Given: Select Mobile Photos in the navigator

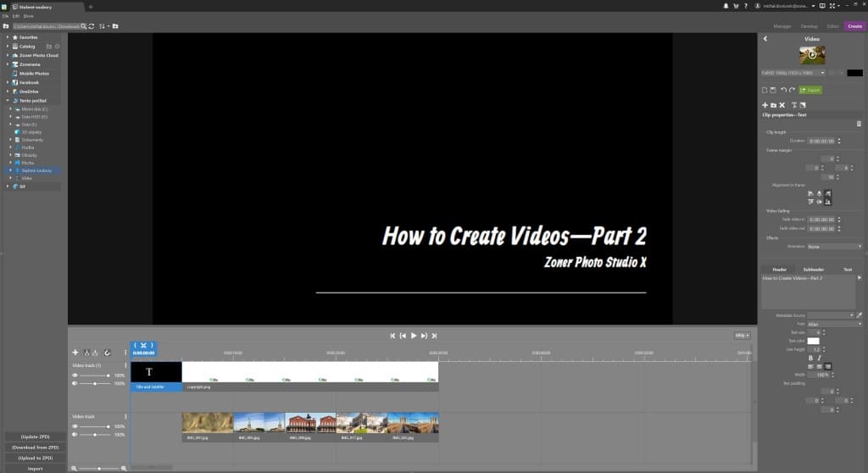Looking at the screenshot, I should [x=34, y=74].
